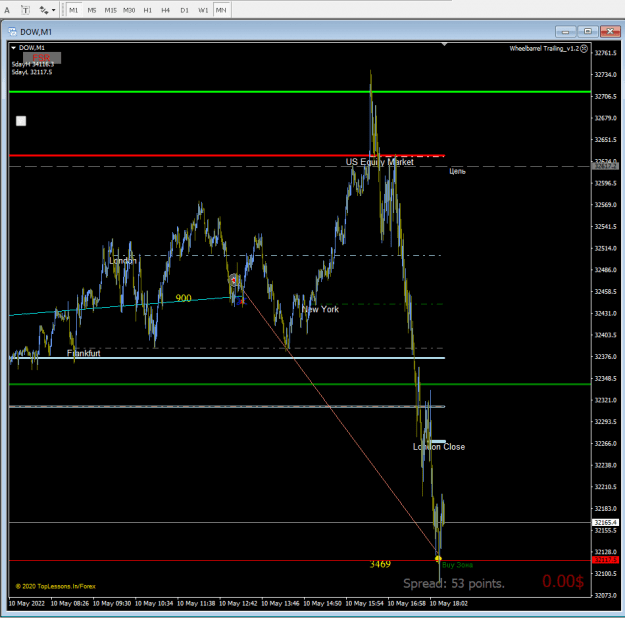The width and height of the screenshot is (625, 618).
Task: Click the London Close session label
Action: [439, 447]
